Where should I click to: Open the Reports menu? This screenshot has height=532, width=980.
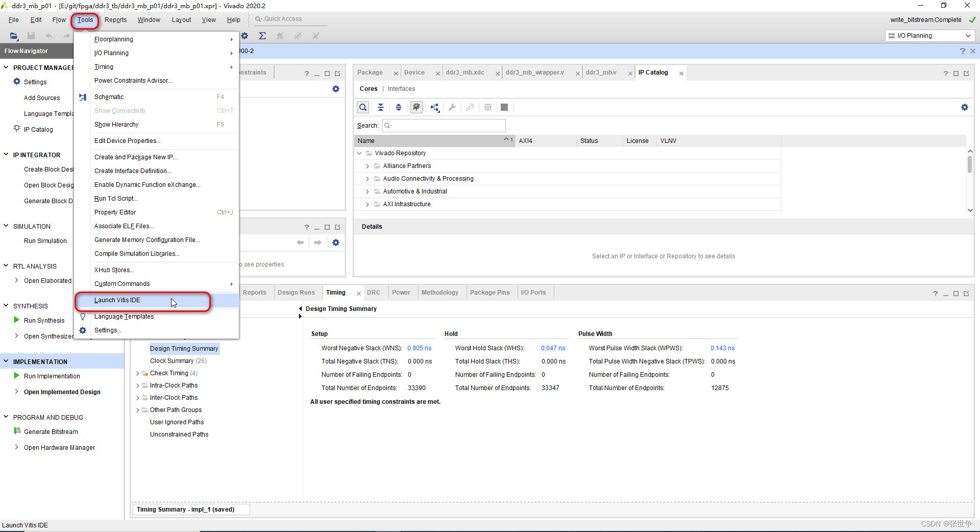pyautogui.click(x=116, y=20)
